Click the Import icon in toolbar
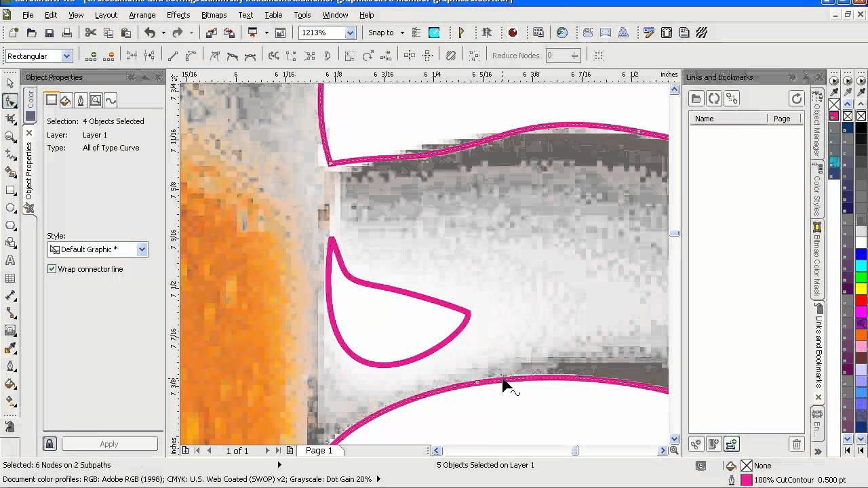Viewport: 868px width, 488px height. 211,33
